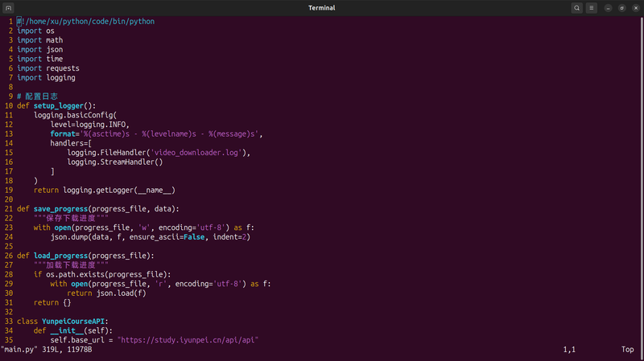Click 'level=logging.INFO,' text
Screen dimensions: 644x361
point(90,125)
